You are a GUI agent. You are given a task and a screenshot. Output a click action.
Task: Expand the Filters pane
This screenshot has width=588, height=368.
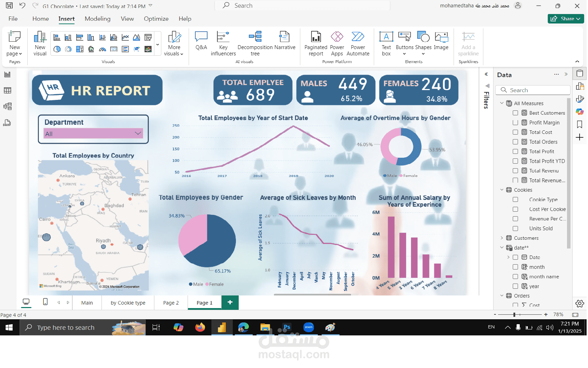486,74
